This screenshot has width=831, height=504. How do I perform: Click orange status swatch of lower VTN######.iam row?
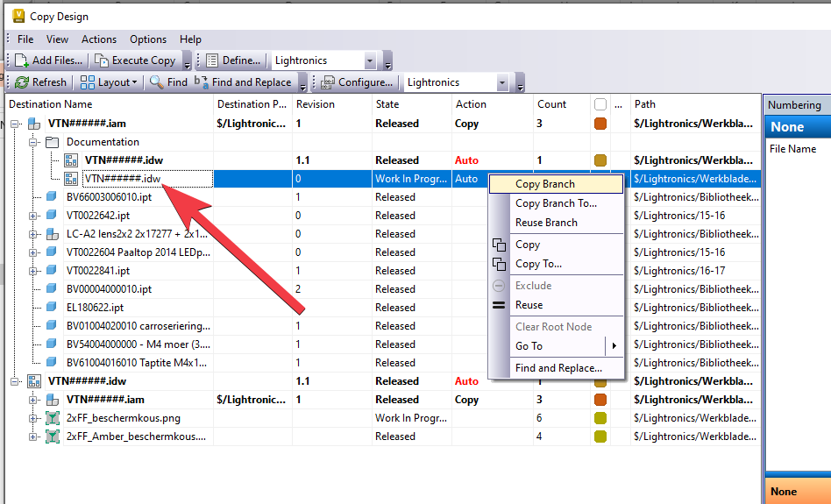tap(600, 400)
